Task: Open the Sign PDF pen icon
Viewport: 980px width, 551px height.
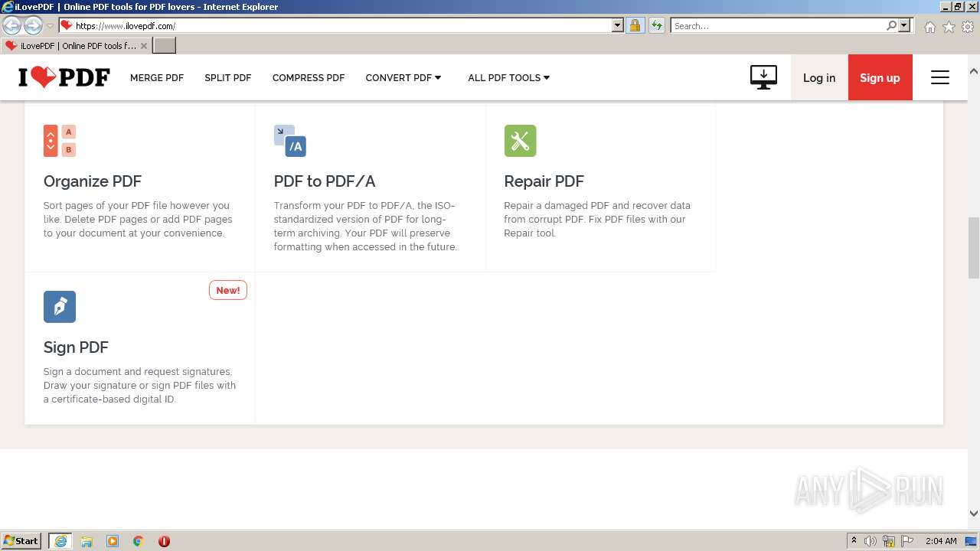Action: pyautogui.click(x=60, y=307)
